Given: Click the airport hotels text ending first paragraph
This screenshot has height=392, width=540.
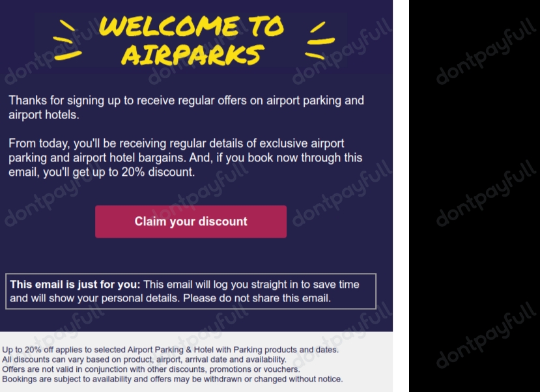Looking at the screenshot, I should point(44,115).
